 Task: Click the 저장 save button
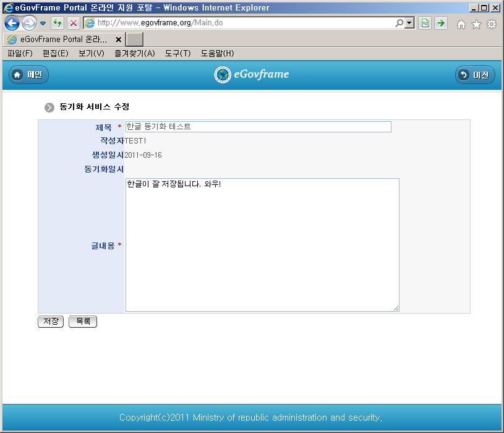[51, 322]
